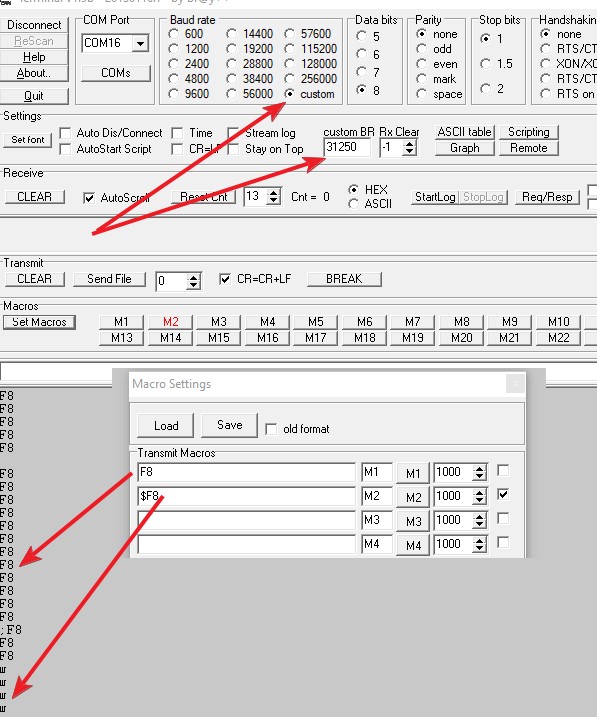
Task: Clear the Receive area
Action: pyautogui.click(x=34, y=197)
